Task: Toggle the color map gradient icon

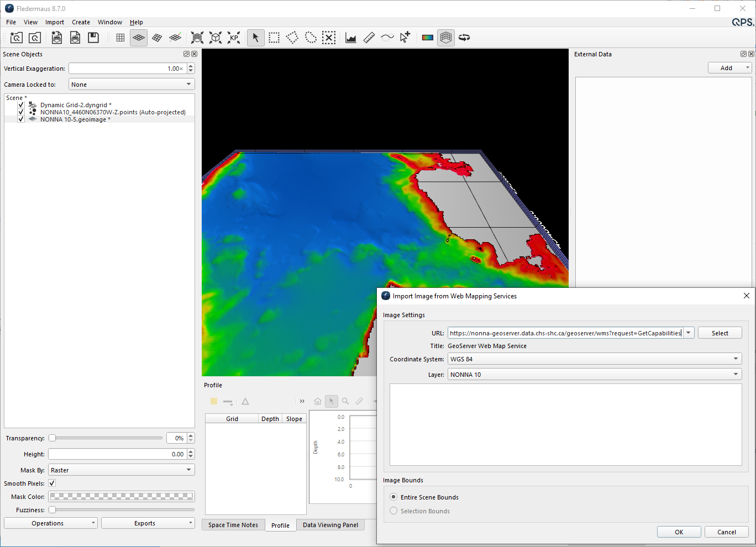Action: click(427, 38)
